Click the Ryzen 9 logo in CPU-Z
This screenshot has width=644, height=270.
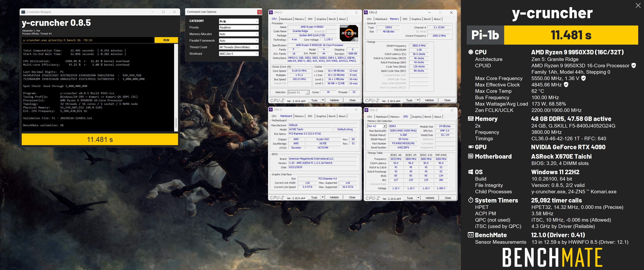click(x=349, y=33)
